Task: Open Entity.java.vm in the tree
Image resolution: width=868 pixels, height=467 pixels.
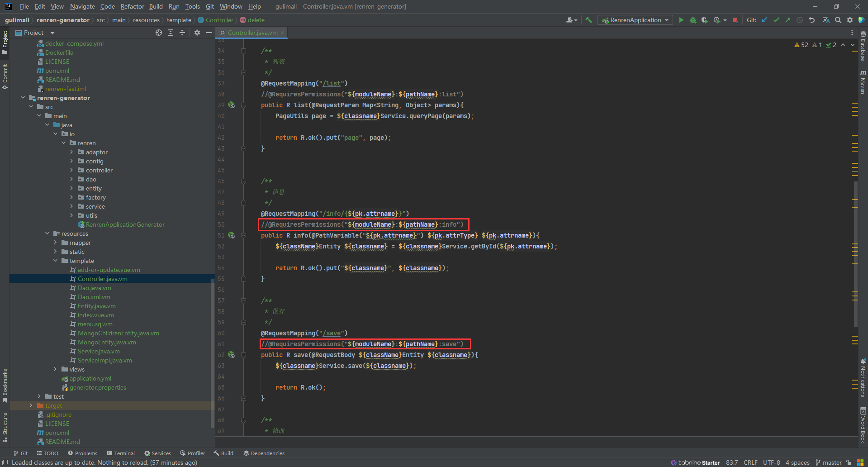Action: [96, 306]
